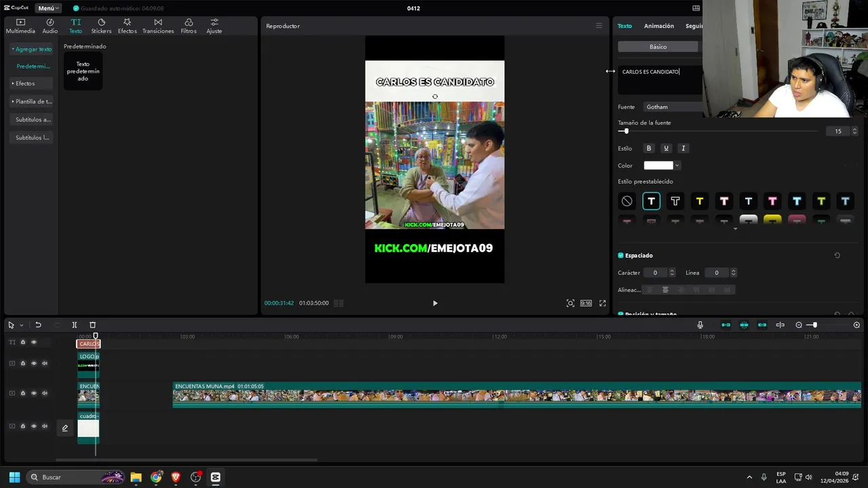Image resolution: width=868 pixels, height=488 pixels.
Task: Open the pointer tool dropdown arrow
Action: [21, 325]
